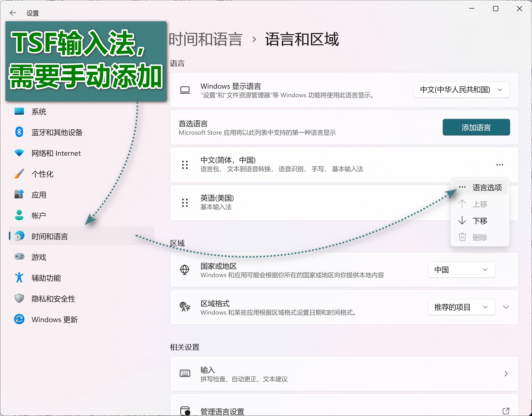Click the 首选语言 heading text
The image size is (532, 416).
(x=193, y=124)
